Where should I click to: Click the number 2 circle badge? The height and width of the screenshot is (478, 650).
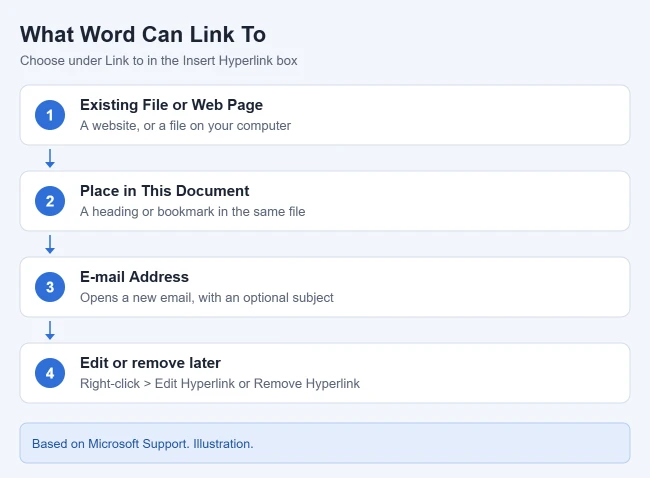point(50,201)
